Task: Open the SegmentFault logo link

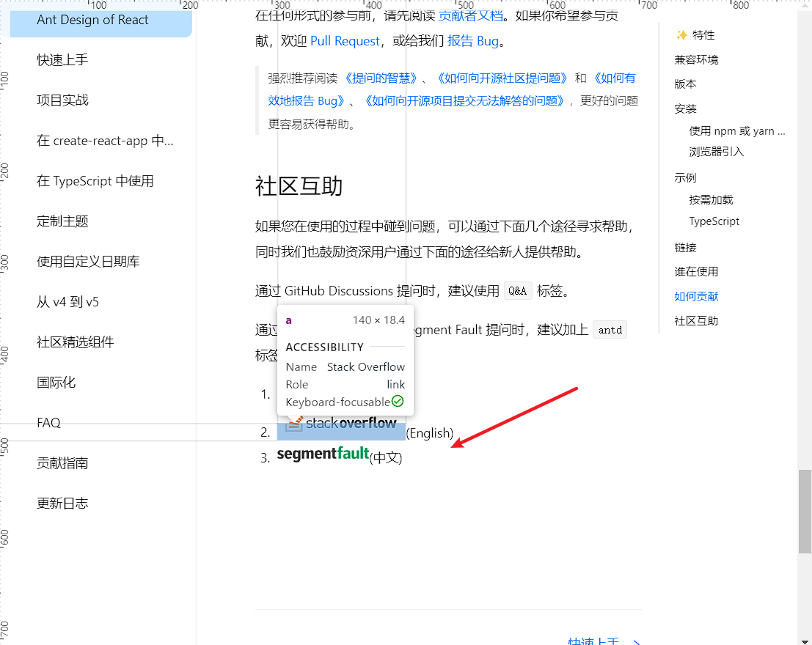Action: pyautogui.click(x=323, y=454)
